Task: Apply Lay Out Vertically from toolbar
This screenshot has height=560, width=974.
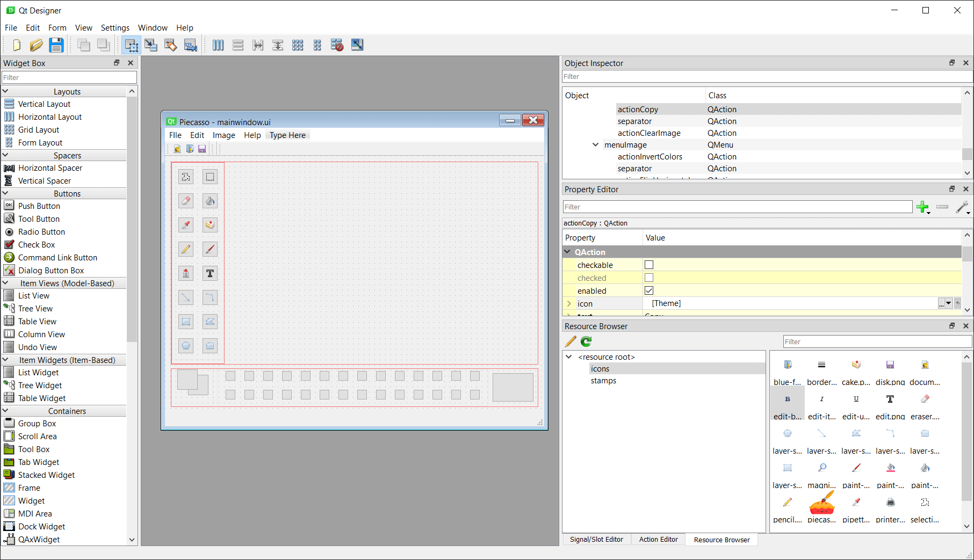Action: (x=238, y=45)
